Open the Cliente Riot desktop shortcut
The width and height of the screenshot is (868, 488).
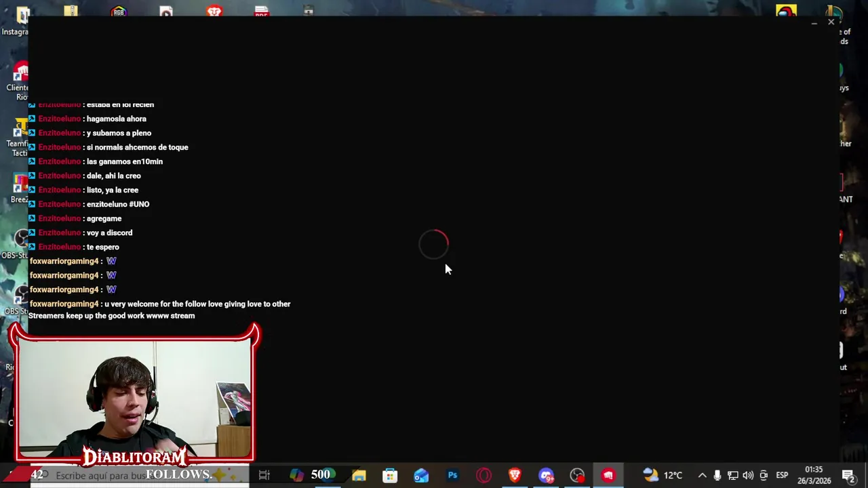(x=19, y=81)
